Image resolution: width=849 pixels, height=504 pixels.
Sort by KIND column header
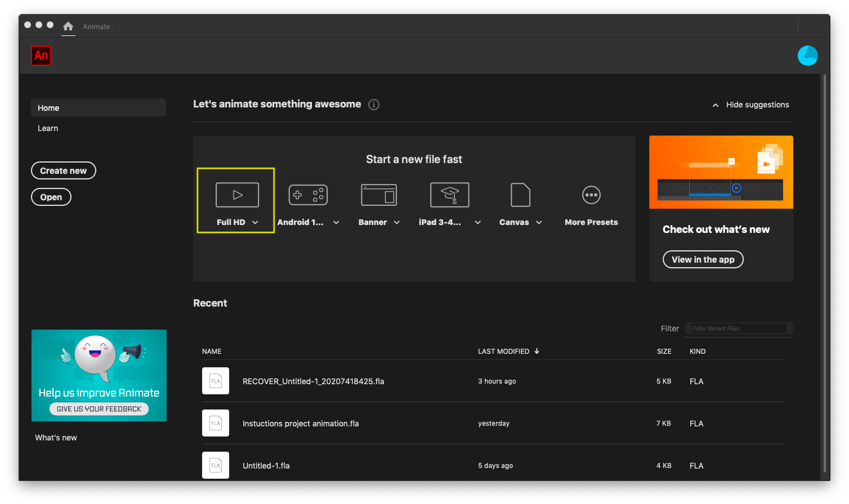click(698, 352)
